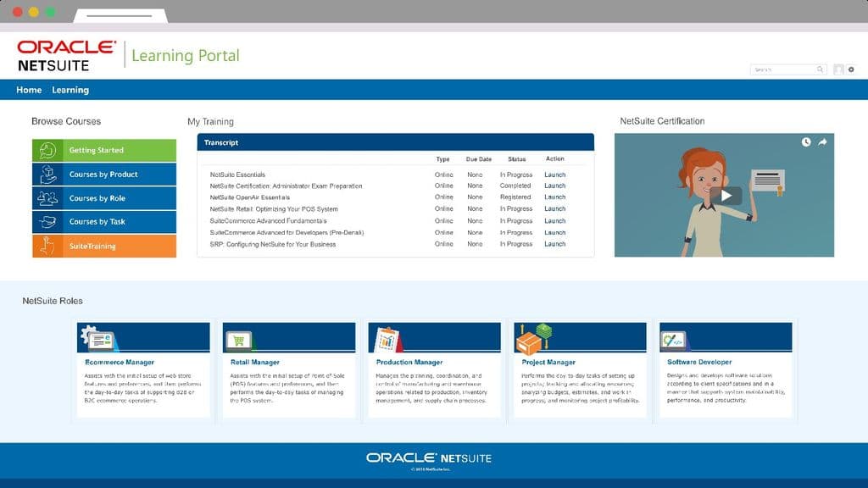Click the share arrow icon on video
Viewport: 868px width, 488px height.
pyautogui.click(x=822, y=142)
